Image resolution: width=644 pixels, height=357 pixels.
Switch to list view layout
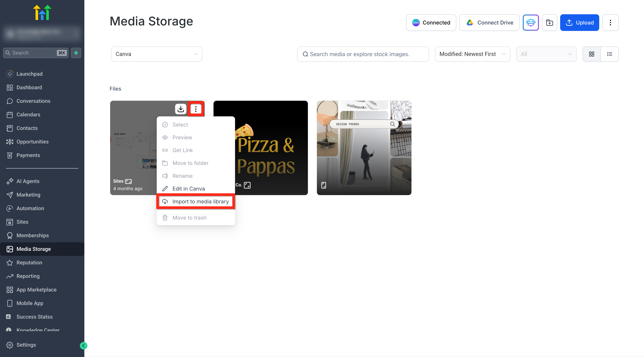[610, 54]
